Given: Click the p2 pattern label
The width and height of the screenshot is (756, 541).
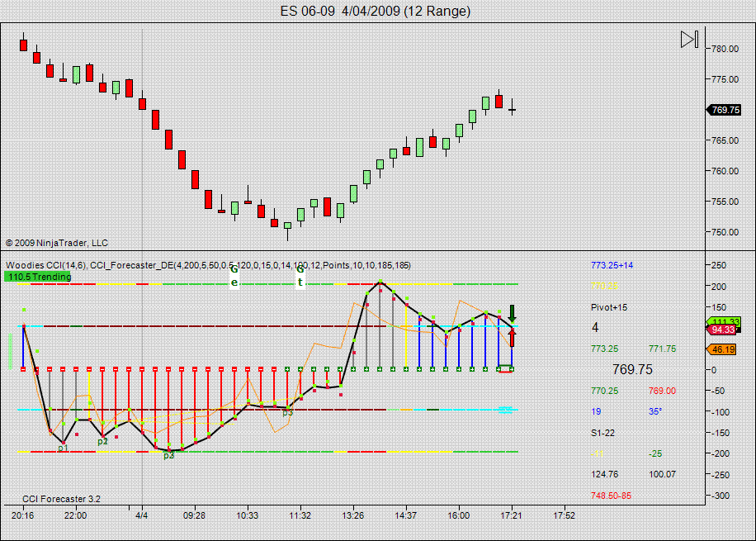Looking at the screenshot, I should pos(102,441).
